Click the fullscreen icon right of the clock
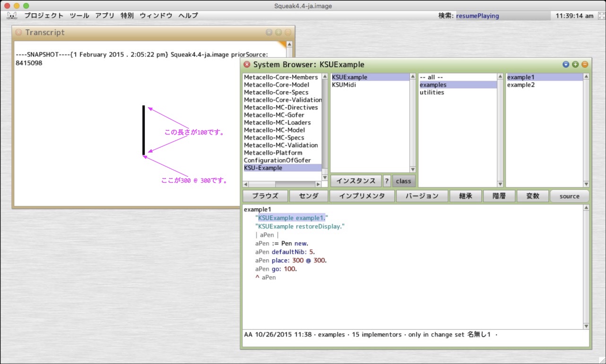Image resolution: width=606 pixels, height=364 pixels. pyautogui.click(x=601, y=16)
